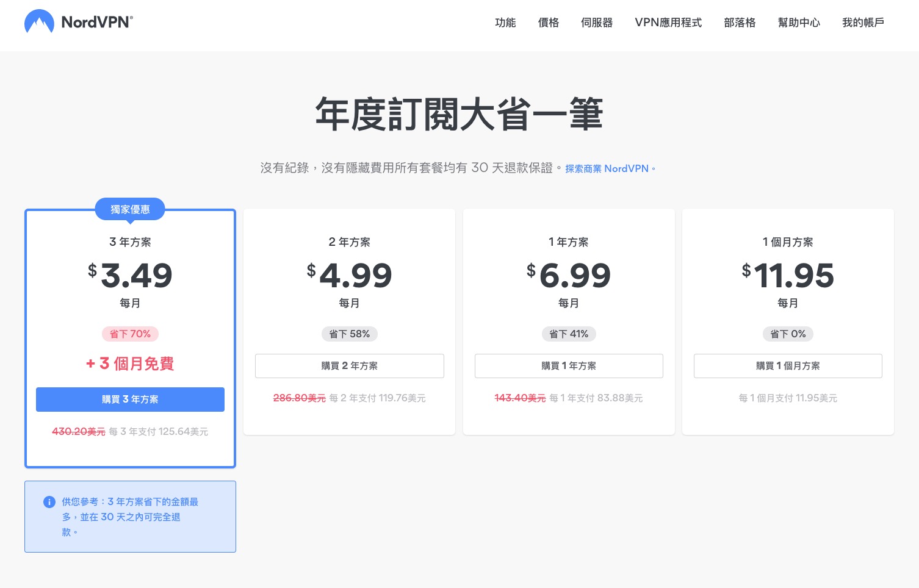Open the 伺服器 navigation item
The height and width of the screenshot is (588, 919).
tap(597, 23)
